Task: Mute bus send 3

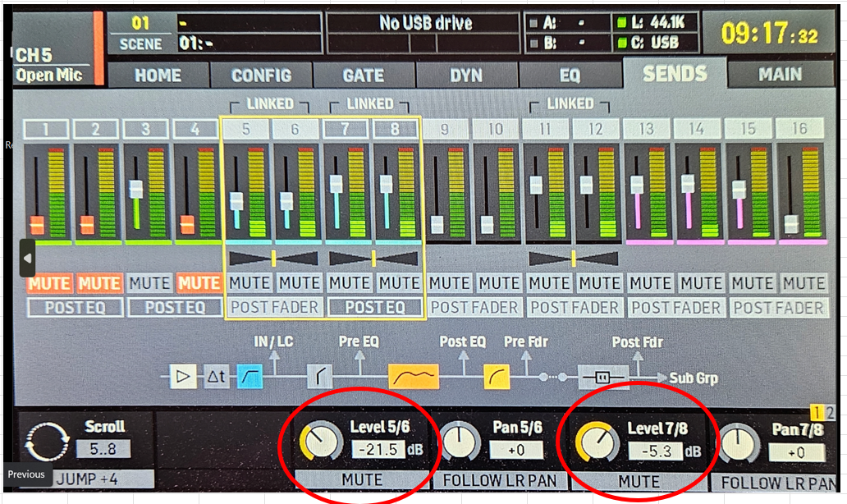Action: [149, 283]
